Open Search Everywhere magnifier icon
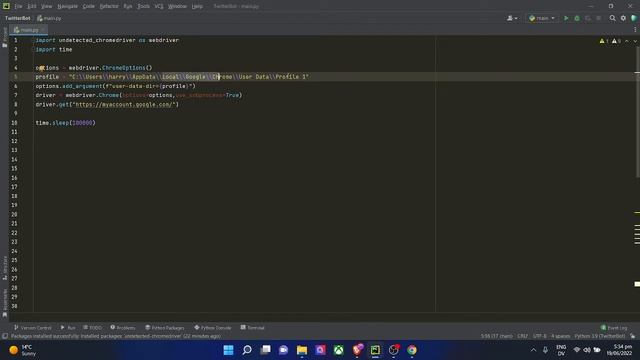This screenshot has width=640, height=360. 613,18
